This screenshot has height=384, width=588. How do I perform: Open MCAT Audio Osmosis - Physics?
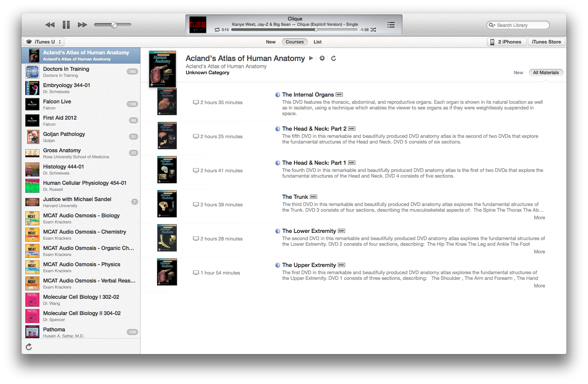[x=81, y=267]
